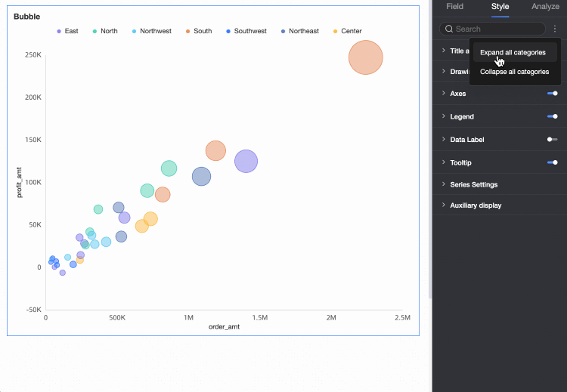Expand the Auxiliary display section
This screenshot has height=392, width=567.
click(443, 205)
